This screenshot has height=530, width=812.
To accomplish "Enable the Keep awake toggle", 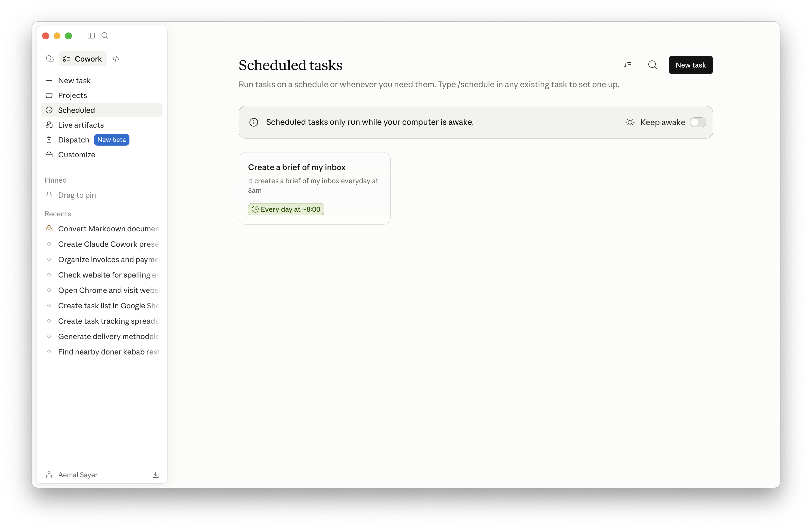I will 697,123.
